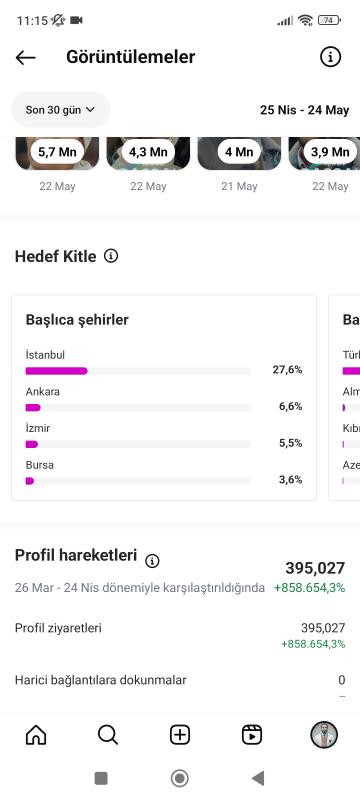Open the Search magnifier icon
The width and height of the screenshot is (360, 800).
[x=108, y=735]
